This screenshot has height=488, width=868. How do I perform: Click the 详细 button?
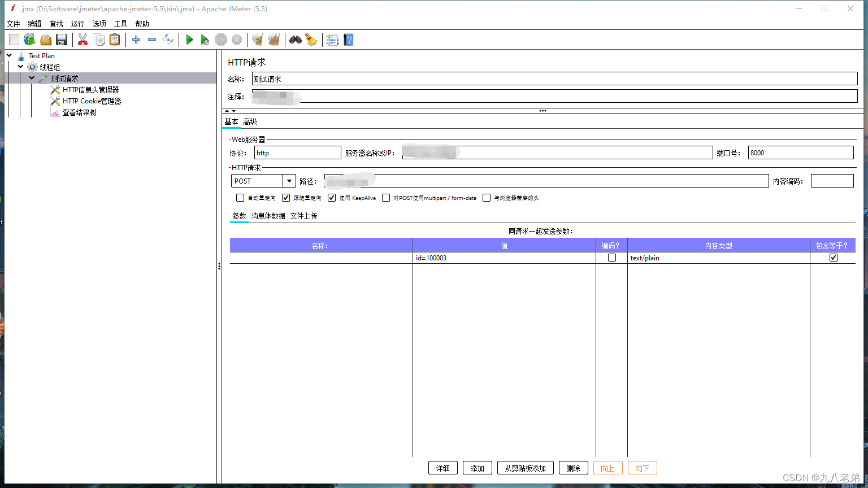(x=443, y=468)
